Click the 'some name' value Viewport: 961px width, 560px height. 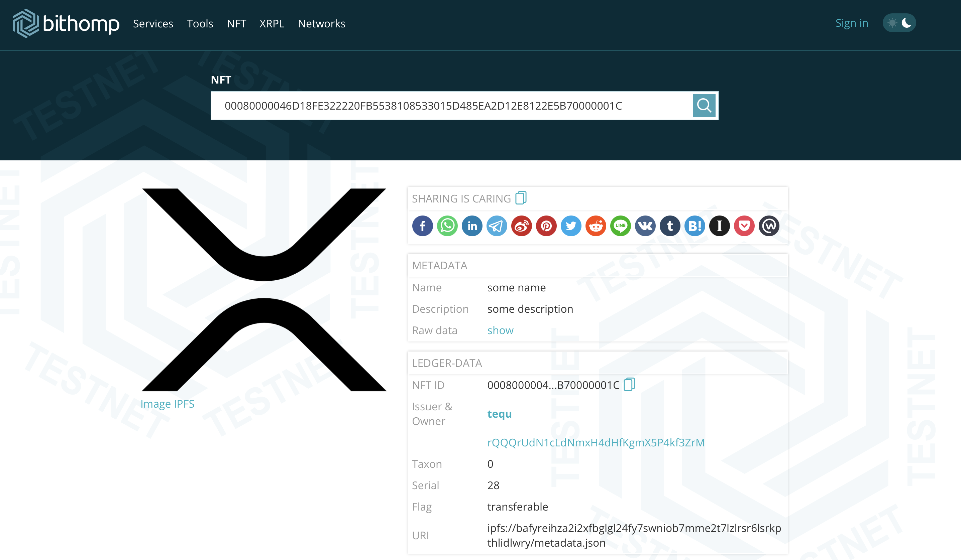(516, 288)
